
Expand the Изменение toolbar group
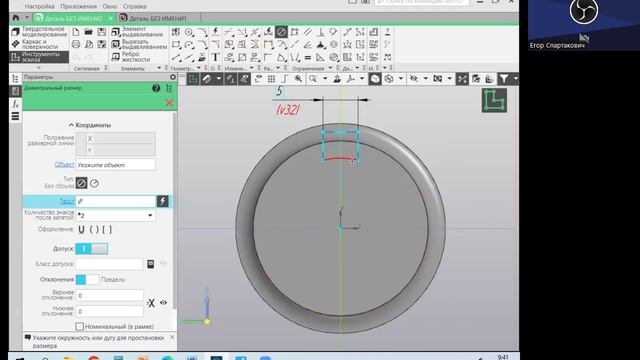pyautogui.click(x=251, y=68)
